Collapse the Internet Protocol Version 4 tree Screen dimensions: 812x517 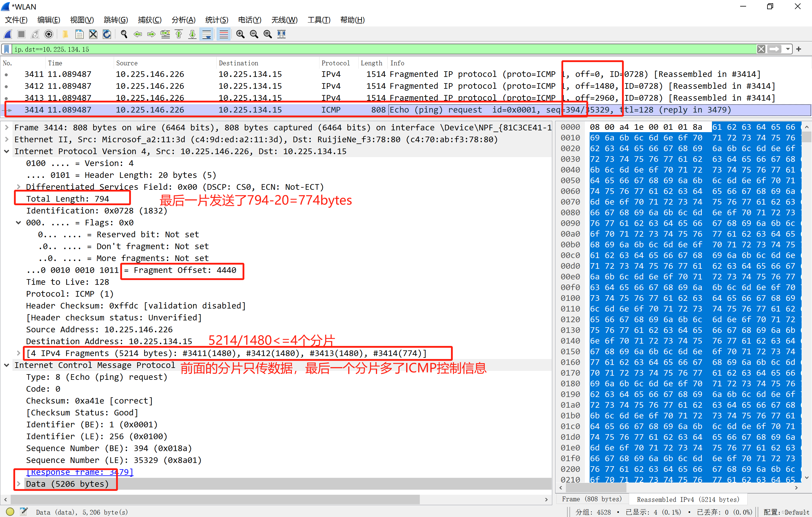tap(7, 151)
